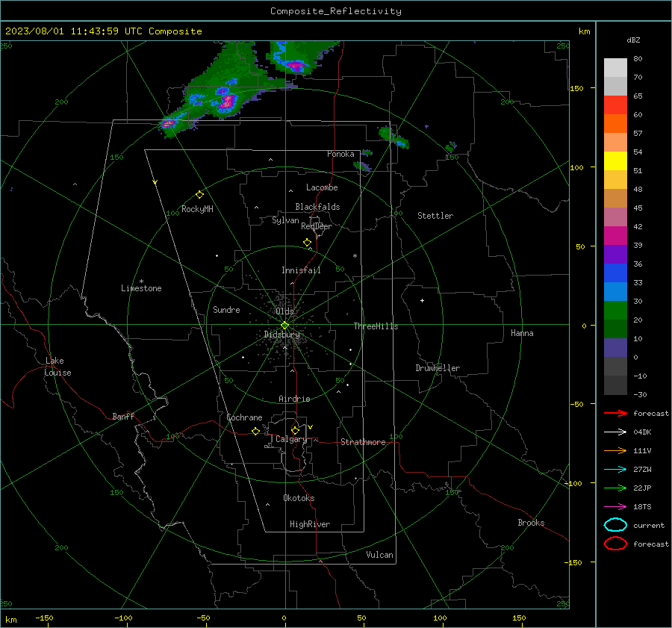Click the red forecast ellipse icon

[615, 544]
